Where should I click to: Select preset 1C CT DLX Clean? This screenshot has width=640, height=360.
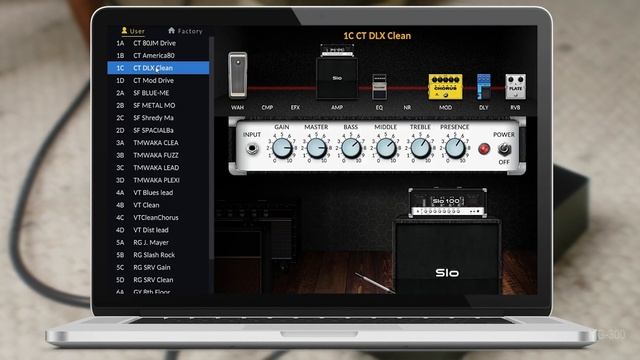pyautogui.click(x=158, y=68)
